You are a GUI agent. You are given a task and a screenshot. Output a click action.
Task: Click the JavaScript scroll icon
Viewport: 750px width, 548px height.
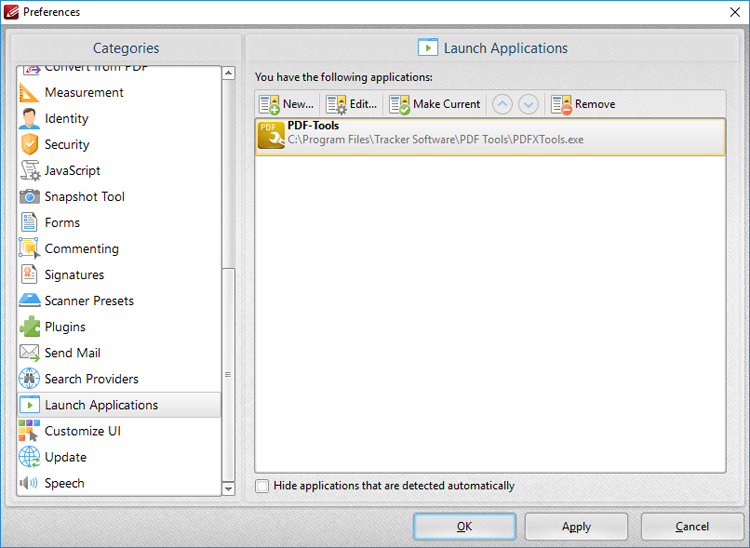coord(29,170)
